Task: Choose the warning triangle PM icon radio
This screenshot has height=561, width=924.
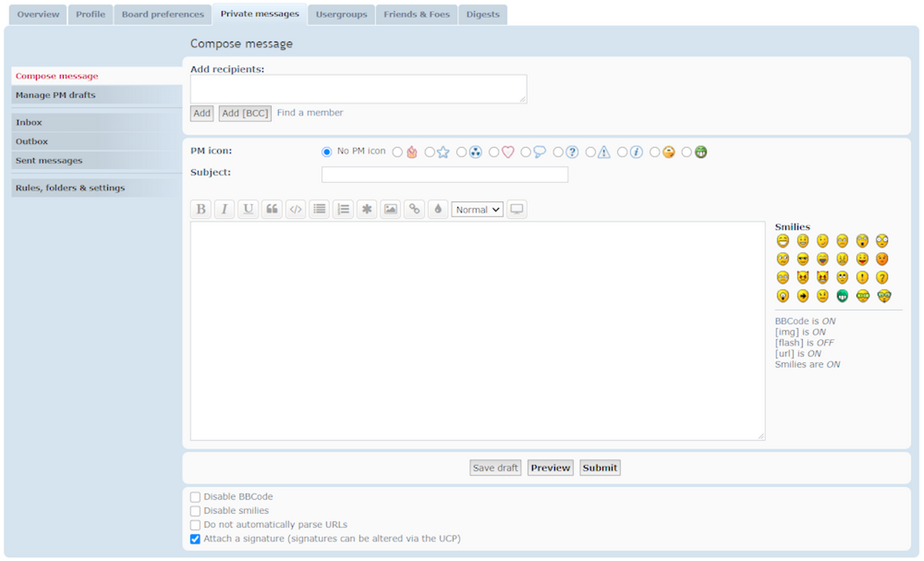Action: 590,152
